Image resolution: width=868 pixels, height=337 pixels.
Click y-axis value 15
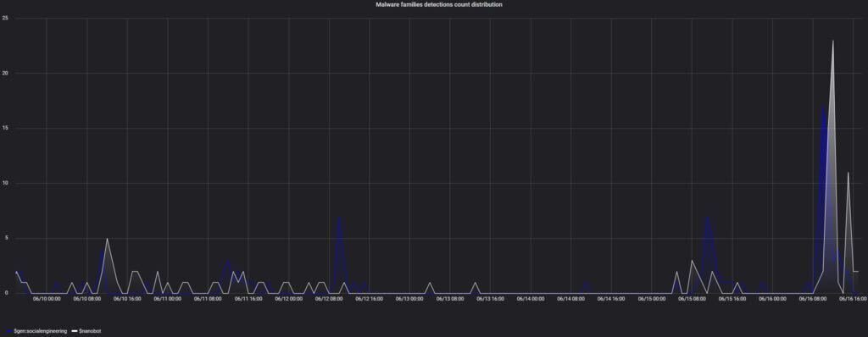(5, 129)
